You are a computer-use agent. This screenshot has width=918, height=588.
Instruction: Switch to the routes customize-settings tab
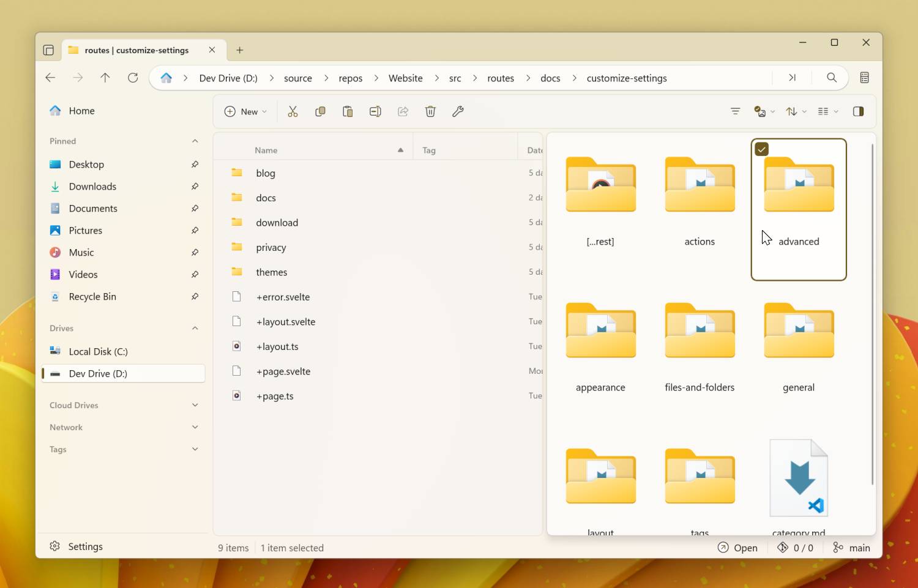pos(136,50)
